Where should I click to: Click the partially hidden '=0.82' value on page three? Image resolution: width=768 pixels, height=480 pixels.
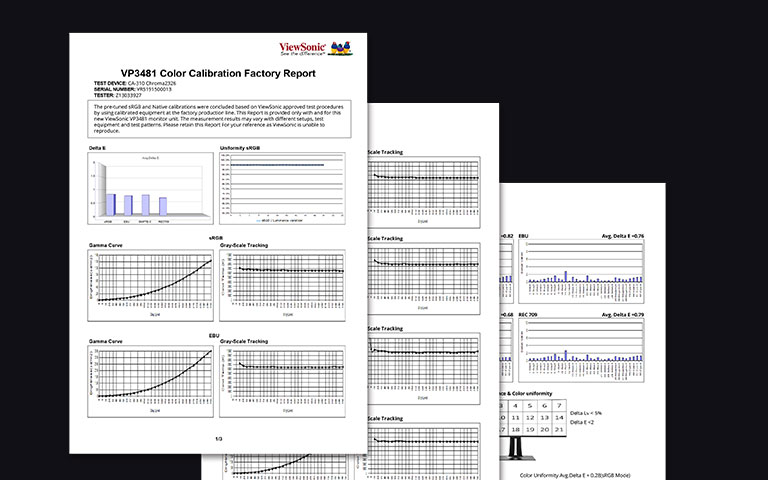506,236
